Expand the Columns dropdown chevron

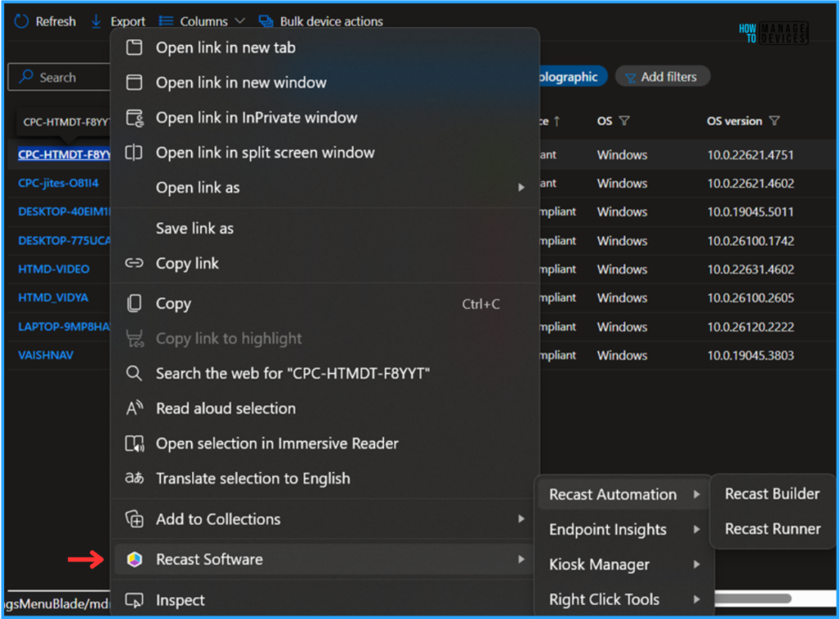tap(240, 20)
